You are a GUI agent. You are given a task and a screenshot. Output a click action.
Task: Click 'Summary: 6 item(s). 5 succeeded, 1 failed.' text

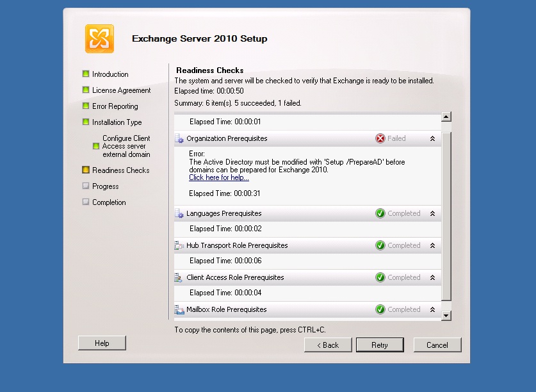pos(238,103)
